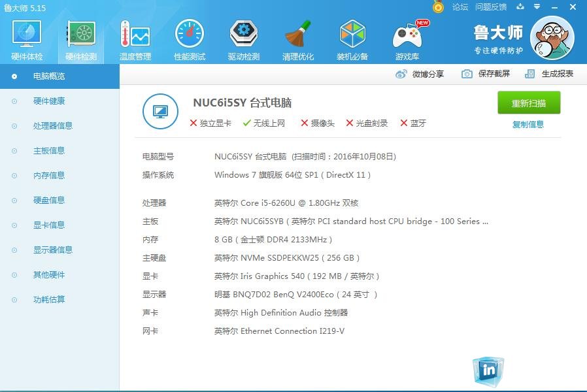Image resolution: width=587 pixels, height=392 pixels.
Task: Click the camera icon for 保存截屏
Action: click(467, 74)
